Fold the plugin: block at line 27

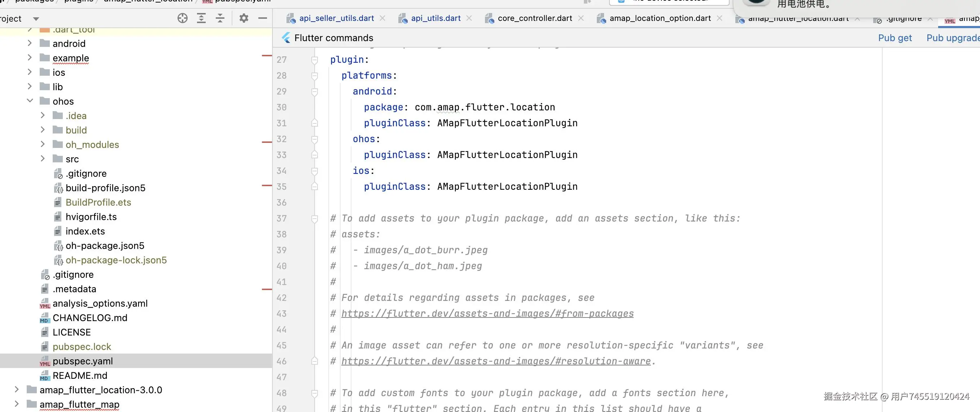coord(315,60)
